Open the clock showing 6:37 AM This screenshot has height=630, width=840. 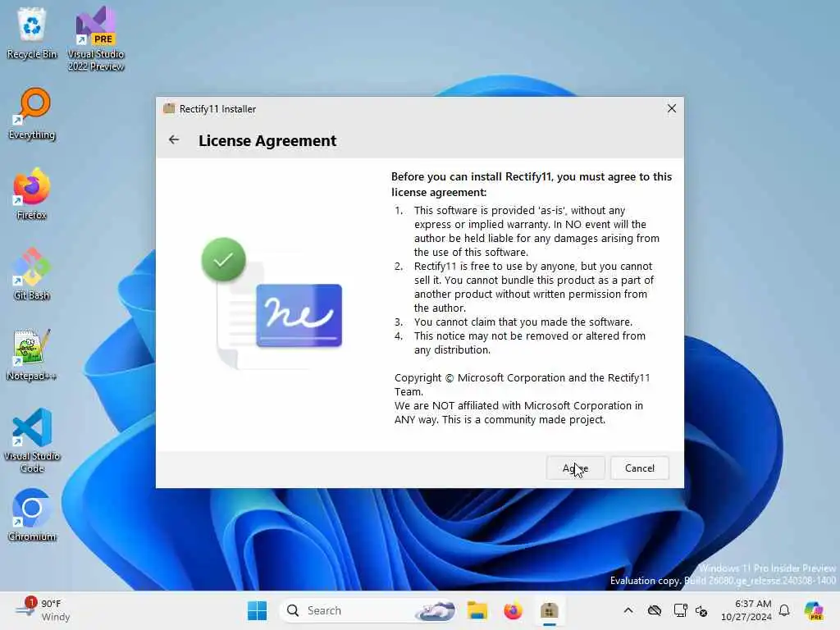click(746, 610)
